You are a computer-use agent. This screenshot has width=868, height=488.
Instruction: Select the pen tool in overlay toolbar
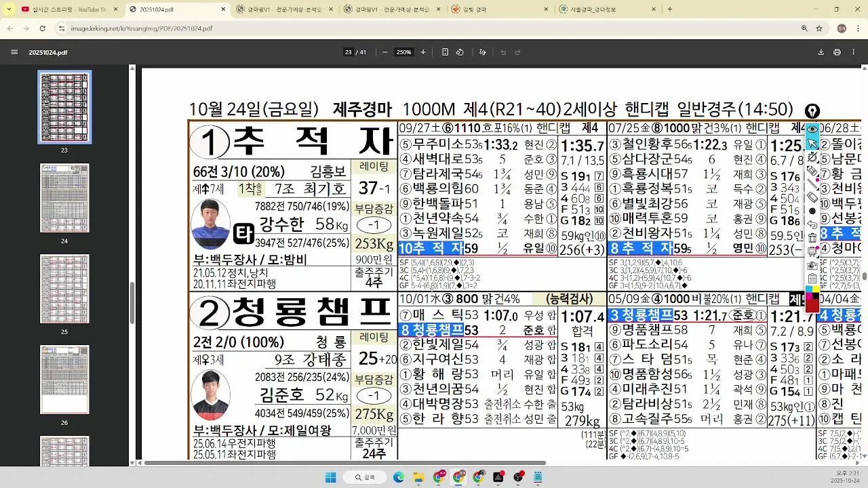(812, 170)
